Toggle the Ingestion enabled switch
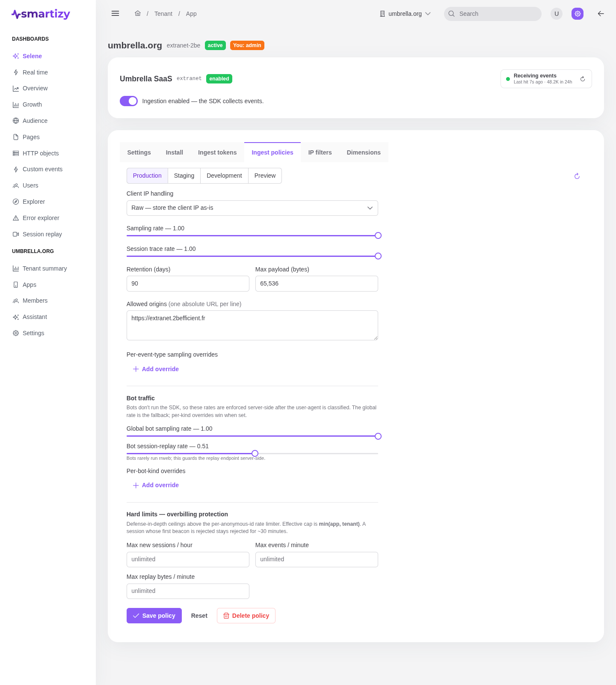Image resolution: width=616 pixels, height=685 pixels. pyautogui.click(x=129, y=101)
